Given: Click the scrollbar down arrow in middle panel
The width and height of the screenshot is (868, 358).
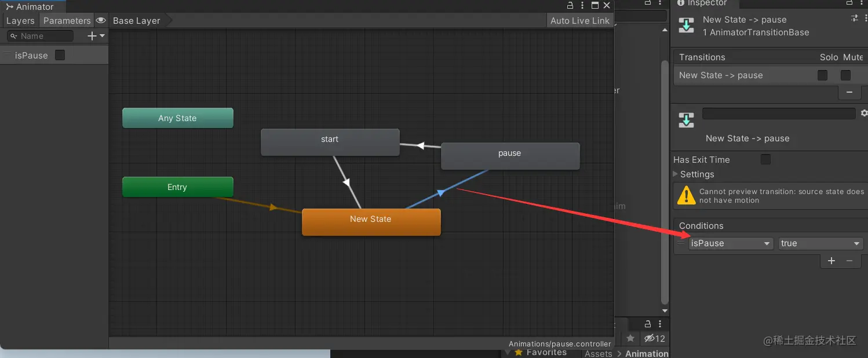Looking at the screenshot, I should tap(665, 312).
